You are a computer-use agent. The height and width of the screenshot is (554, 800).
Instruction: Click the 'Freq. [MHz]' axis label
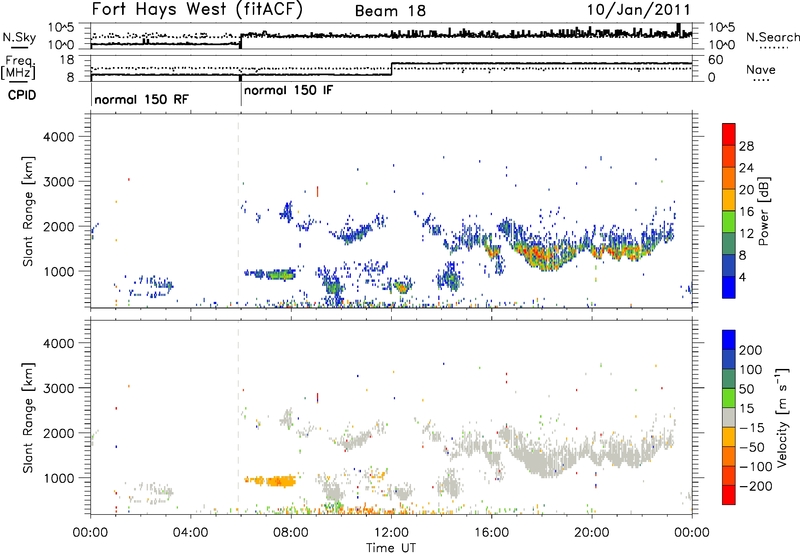[x=19, y=67]
